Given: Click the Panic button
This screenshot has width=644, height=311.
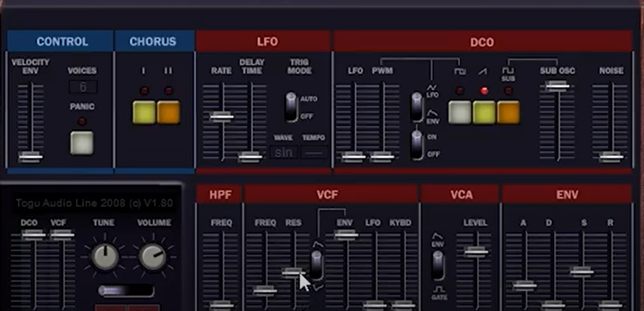Looking at the screenshot, I should click(81, 143).
